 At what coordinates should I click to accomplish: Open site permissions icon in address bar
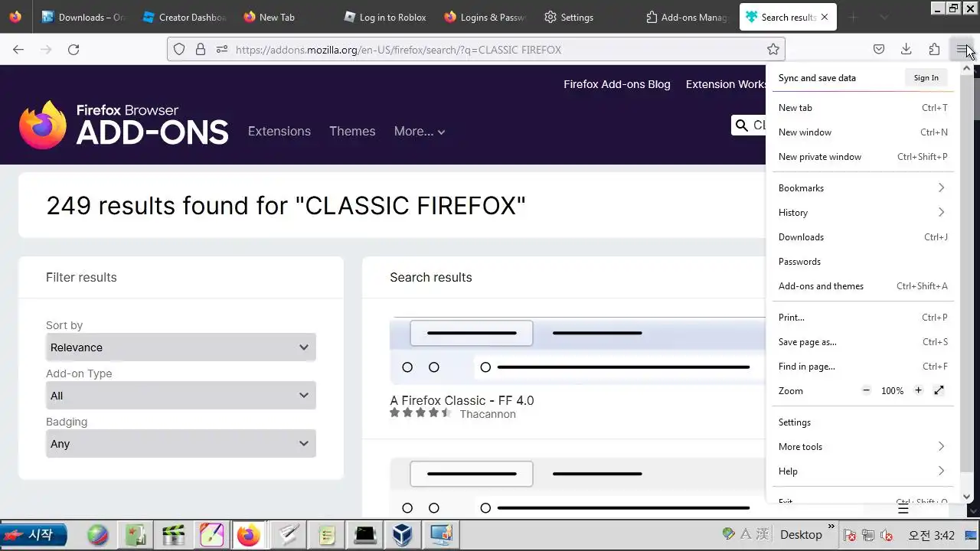click(222, 49)
